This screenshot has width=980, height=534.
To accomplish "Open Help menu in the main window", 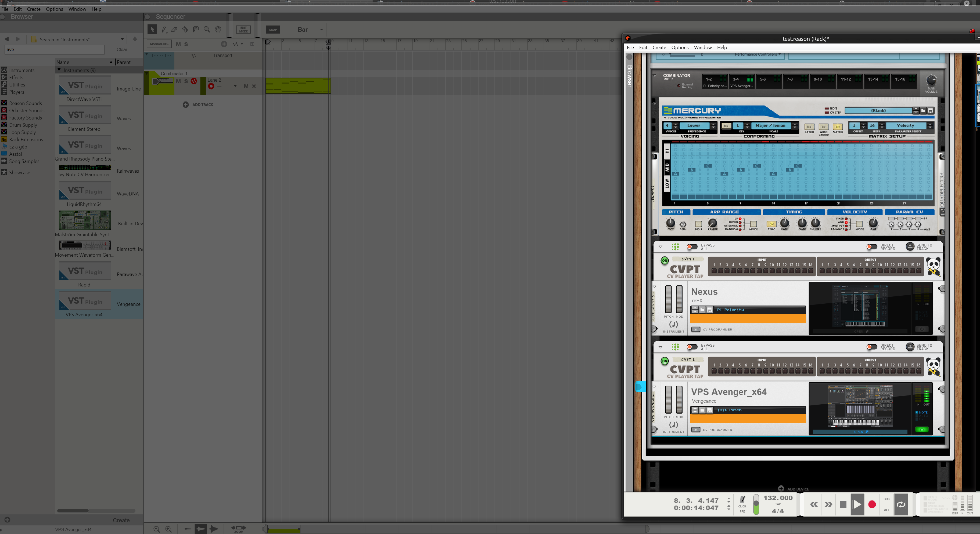I will pos(96,9).
